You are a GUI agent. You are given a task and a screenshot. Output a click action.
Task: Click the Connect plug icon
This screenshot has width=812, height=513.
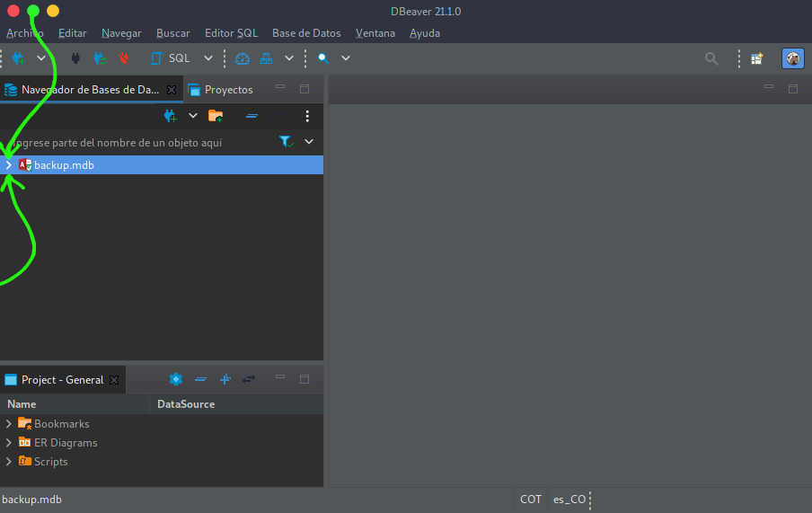75,58
